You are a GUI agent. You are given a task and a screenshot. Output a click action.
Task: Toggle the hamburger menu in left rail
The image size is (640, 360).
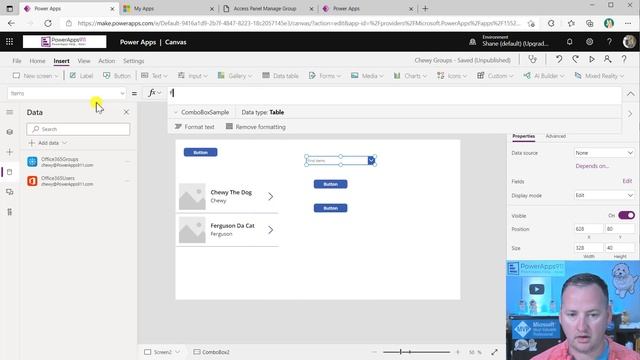(9, 112)
